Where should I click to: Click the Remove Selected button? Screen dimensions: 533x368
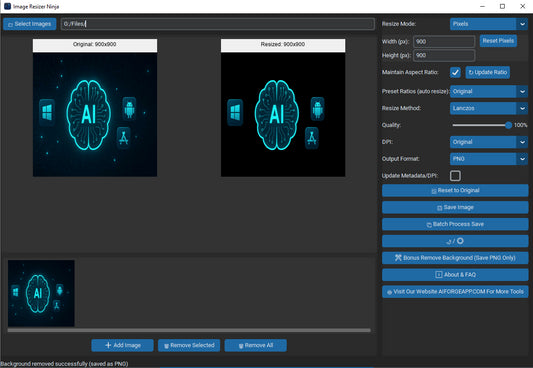[x=189, y=345]
